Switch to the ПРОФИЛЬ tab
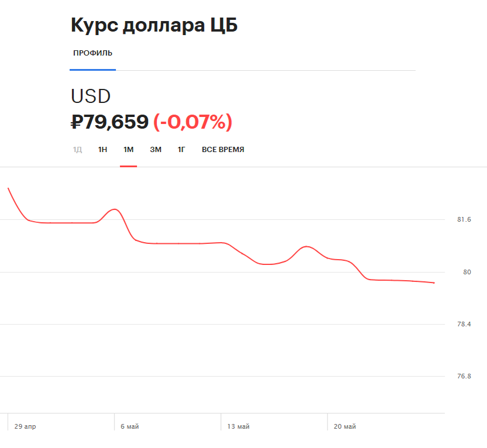 point(92,53)
